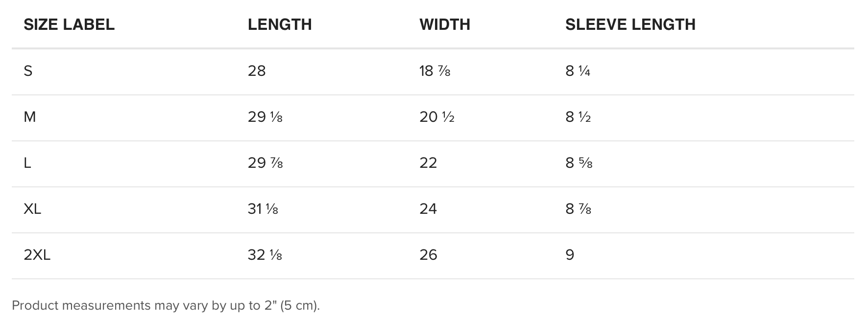The image size is (868, 317).
Task: Click the product measurements variance note
Action: [166, 305]
